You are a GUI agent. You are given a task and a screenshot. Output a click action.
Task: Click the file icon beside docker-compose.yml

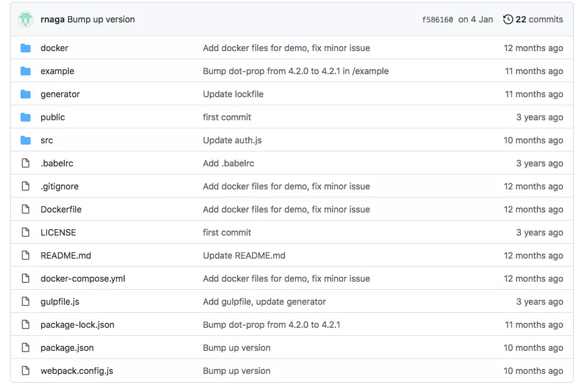point(26,278)
